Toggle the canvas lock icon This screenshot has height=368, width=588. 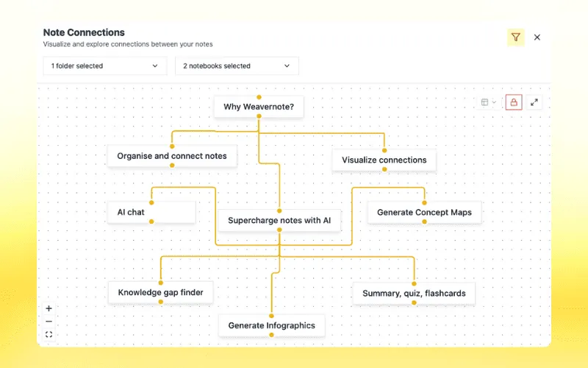(x=514, y=102)
